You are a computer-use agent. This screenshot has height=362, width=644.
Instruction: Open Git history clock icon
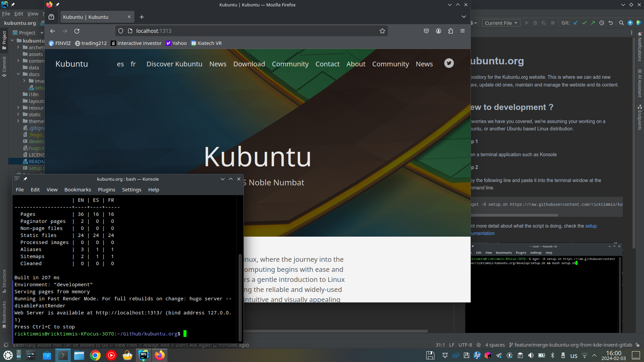(x=602, y=23)
